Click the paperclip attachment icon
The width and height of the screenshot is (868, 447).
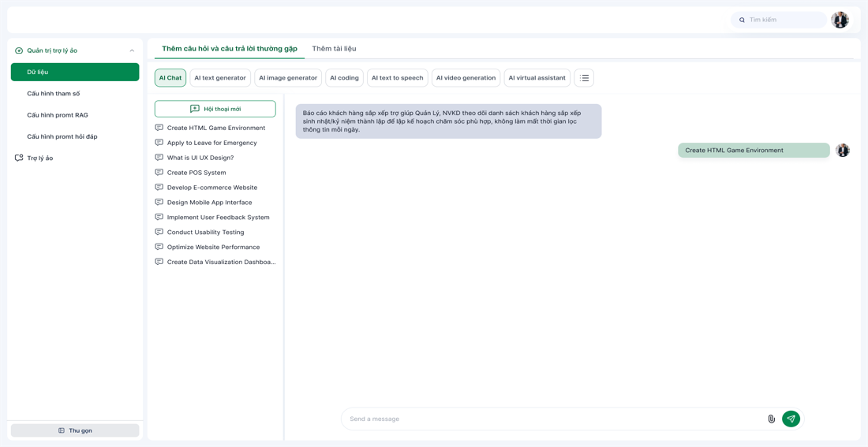click(x=771, y=419)
